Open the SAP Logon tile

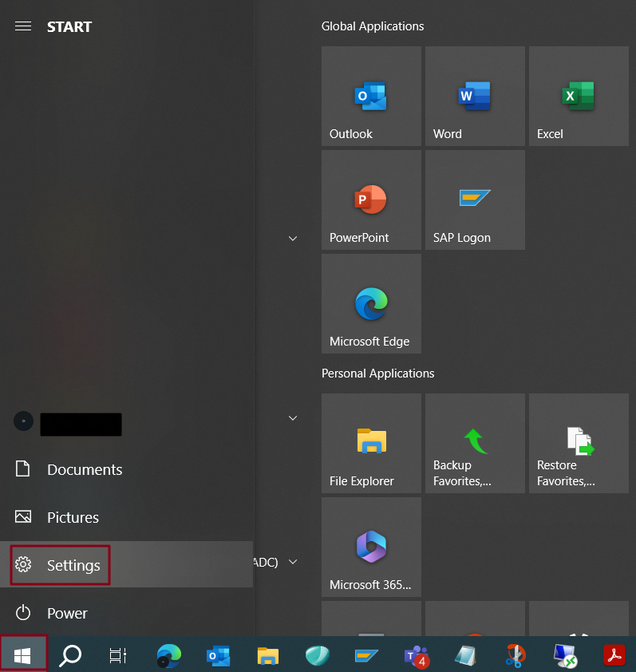tap(475, 200)
